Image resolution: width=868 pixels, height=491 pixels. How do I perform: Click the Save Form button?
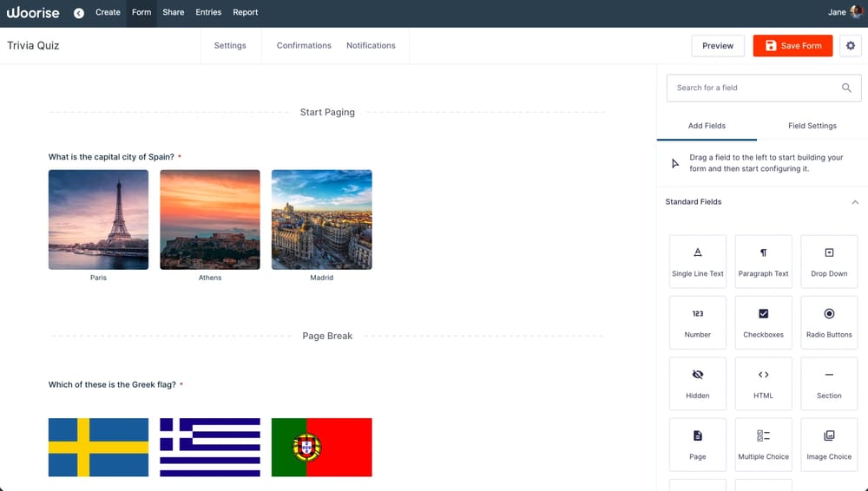click(x=792, y=46)
